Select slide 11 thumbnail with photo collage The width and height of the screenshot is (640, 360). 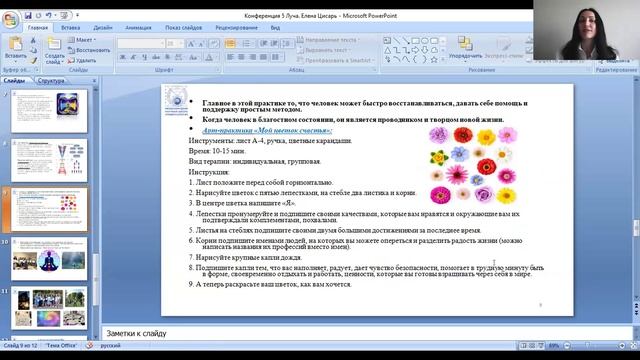pyautogui.click(x=49, y=308)
